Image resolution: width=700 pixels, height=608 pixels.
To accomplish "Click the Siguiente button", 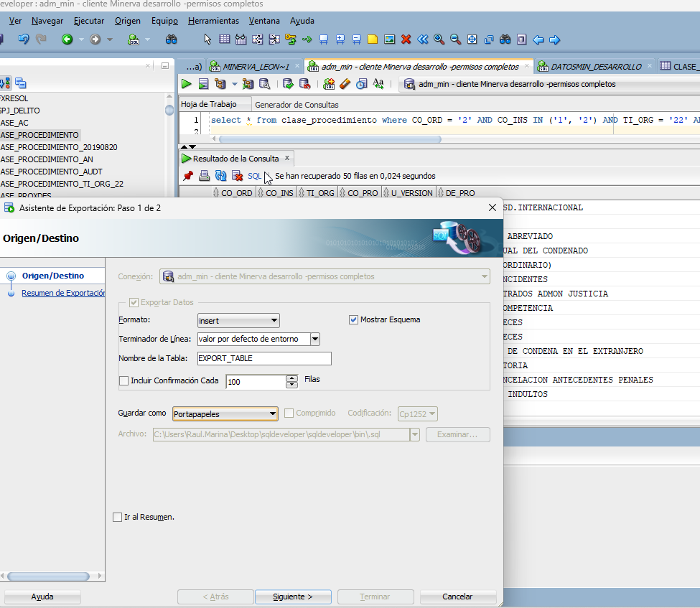I will point(293,597).
